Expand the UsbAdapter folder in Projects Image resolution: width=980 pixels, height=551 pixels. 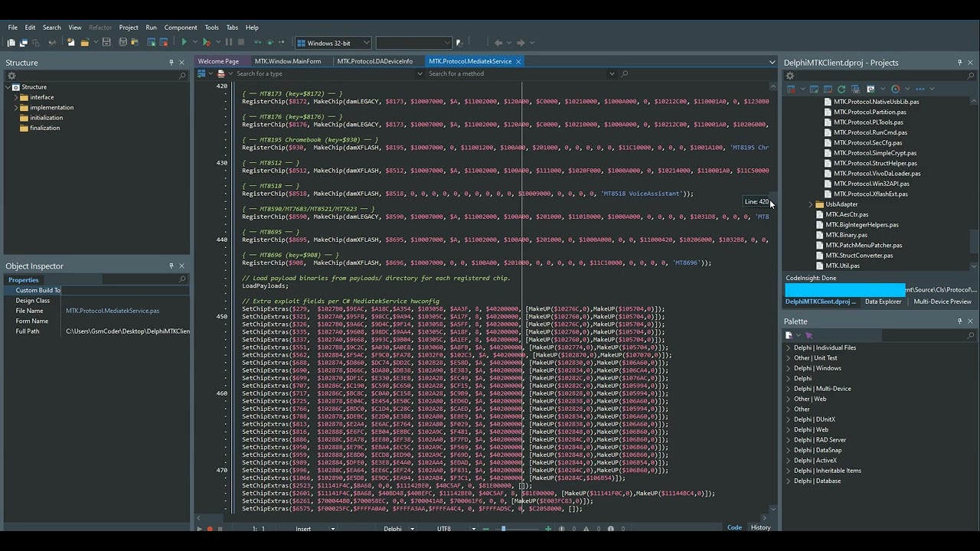tap(811, 204)
